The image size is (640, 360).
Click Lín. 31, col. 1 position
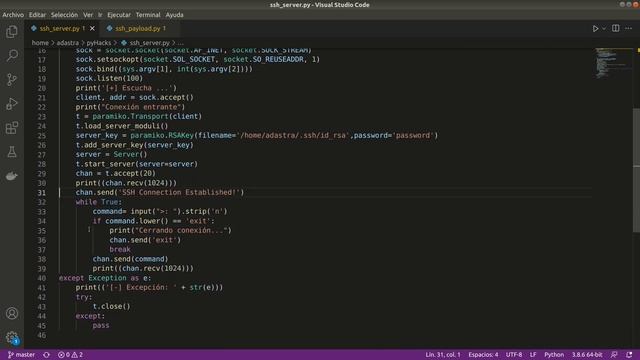click(443, 355)
